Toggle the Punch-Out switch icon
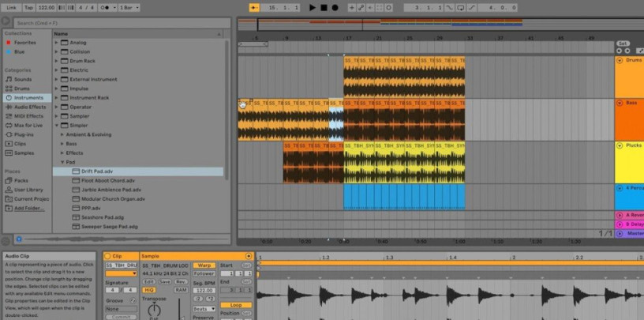Screen dimensions: 644x320 pos(472,7)
